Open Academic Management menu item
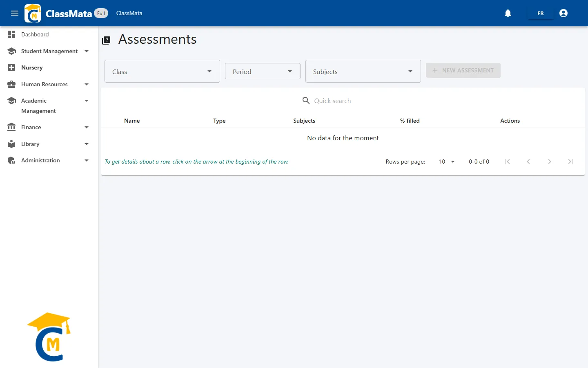This screenshot has width=588, height=368. (x=38, y=105)
